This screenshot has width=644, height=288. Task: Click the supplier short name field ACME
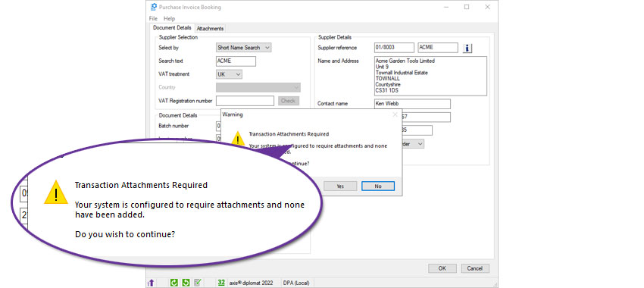tap(438, 48)
